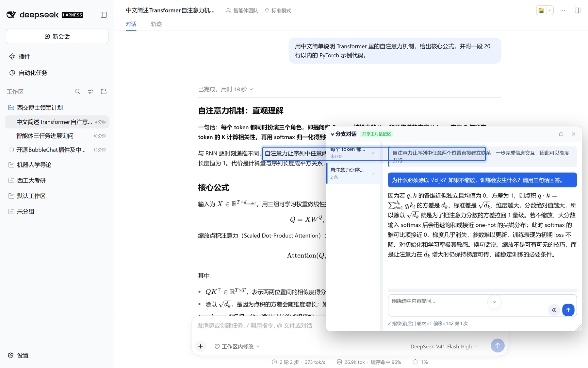Start a new session with 新会话
This screenshot has width=588, height=368.
pyautogui.click(x=57, y=36)
